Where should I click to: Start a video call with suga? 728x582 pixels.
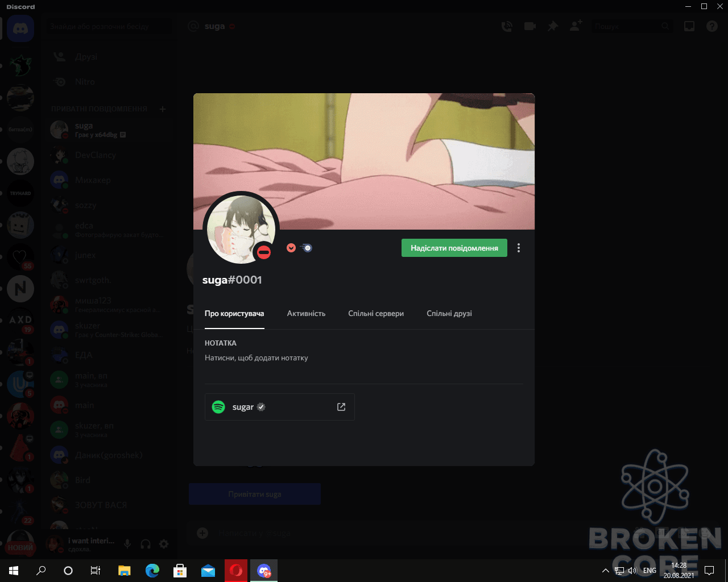point(530,26)
